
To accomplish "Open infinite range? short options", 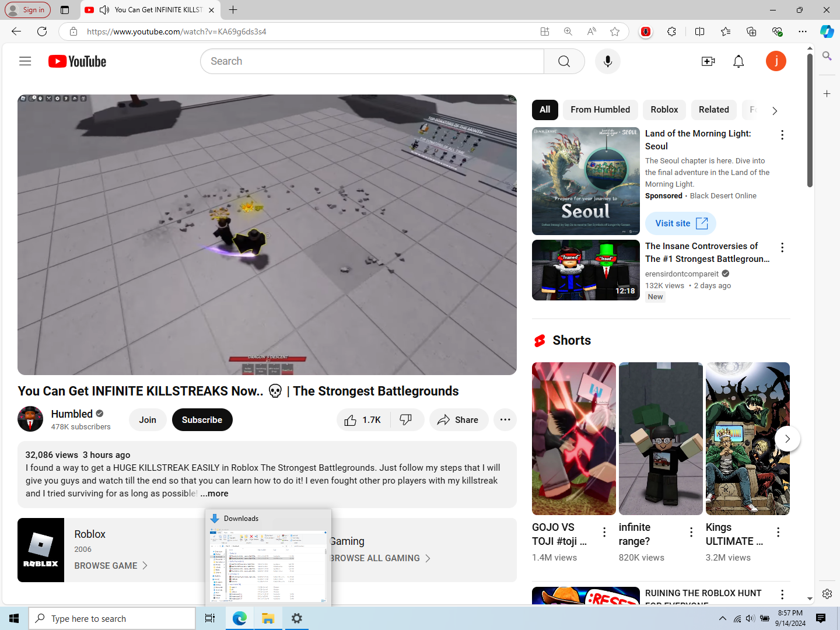I will pyautogui.click(x=691, y=532).
